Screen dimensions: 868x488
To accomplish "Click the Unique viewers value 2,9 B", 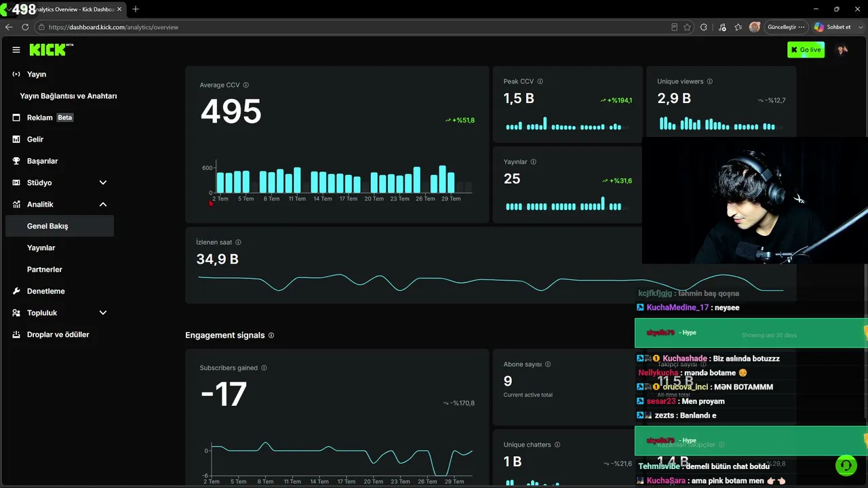I will tap(674, 98).
